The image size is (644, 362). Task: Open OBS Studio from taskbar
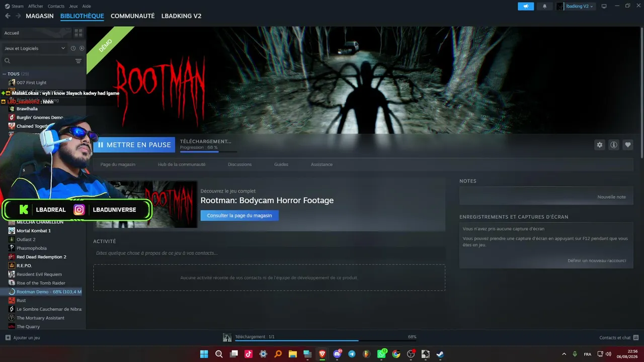pyautogui.click(x=411, y=354)
